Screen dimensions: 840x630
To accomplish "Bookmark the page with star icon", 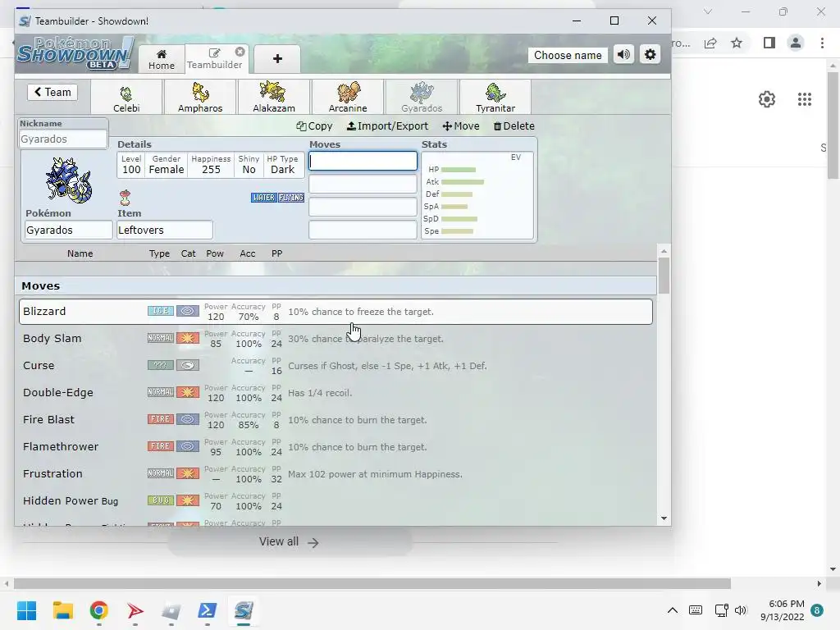I will (x=737, y=43).
